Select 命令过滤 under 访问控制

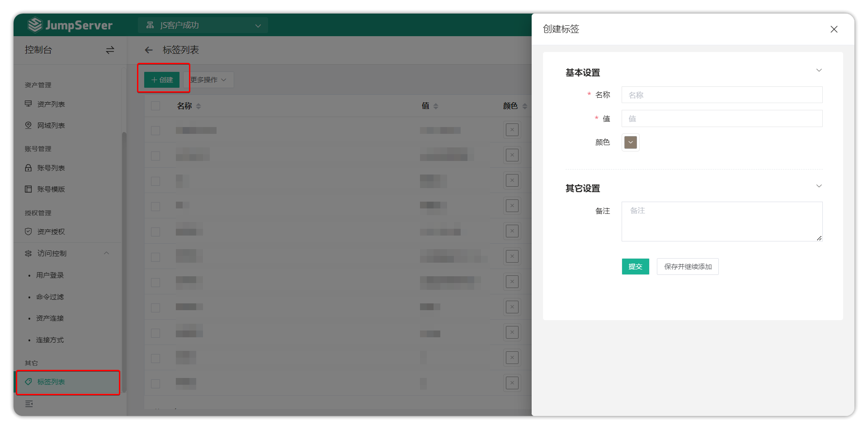(50, 297)
